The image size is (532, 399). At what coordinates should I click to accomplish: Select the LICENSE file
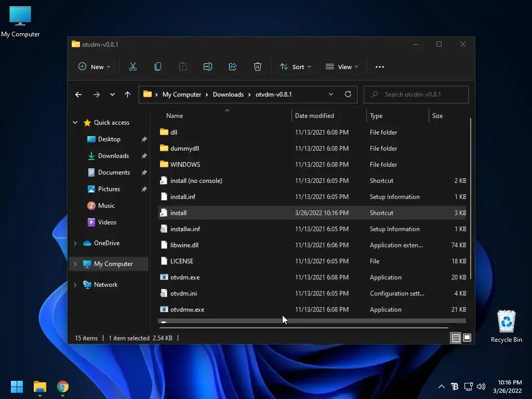tap(181, 261)
